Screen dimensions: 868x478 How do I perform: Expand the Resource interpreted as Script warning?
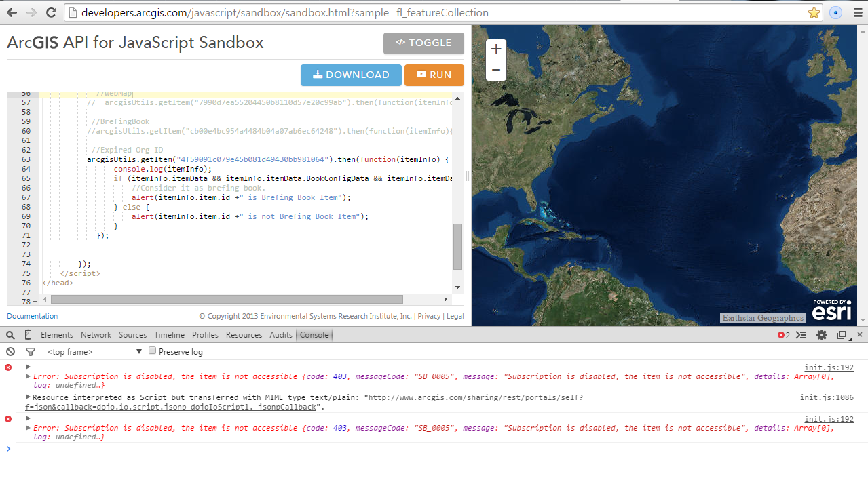[28, 397]
